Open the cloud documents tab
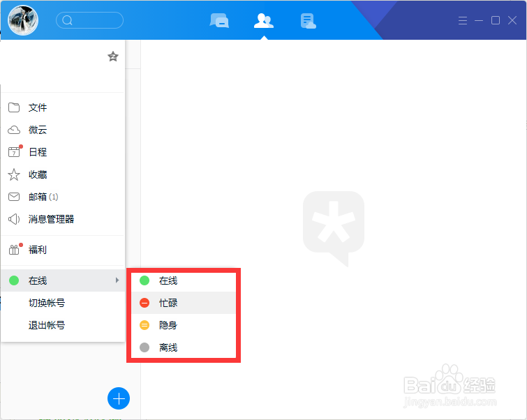Viewport: 527px width, 420px height. 309,21
